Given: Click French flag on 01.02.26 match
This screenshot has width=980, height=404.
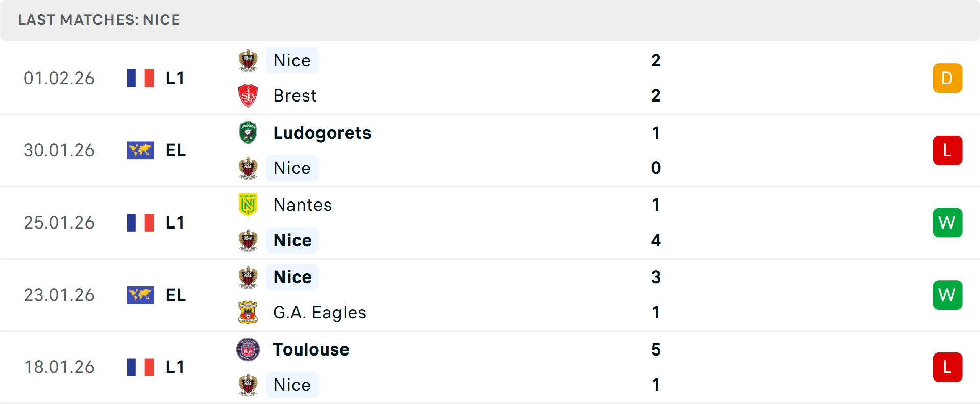Looking at the screenshot, I should pos(140,78).
